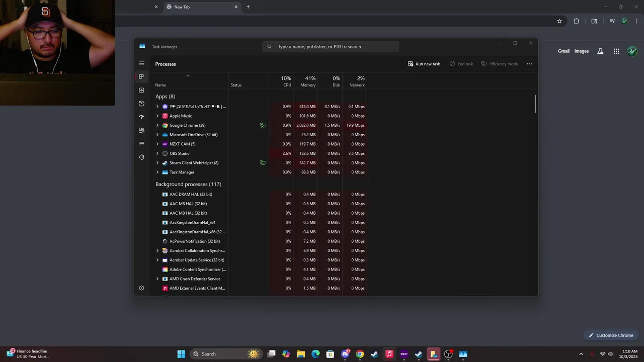This screenshot has width=644, height=362.
Task: Open Chrome three-dot menu
Action: click(x=637, y=21)
